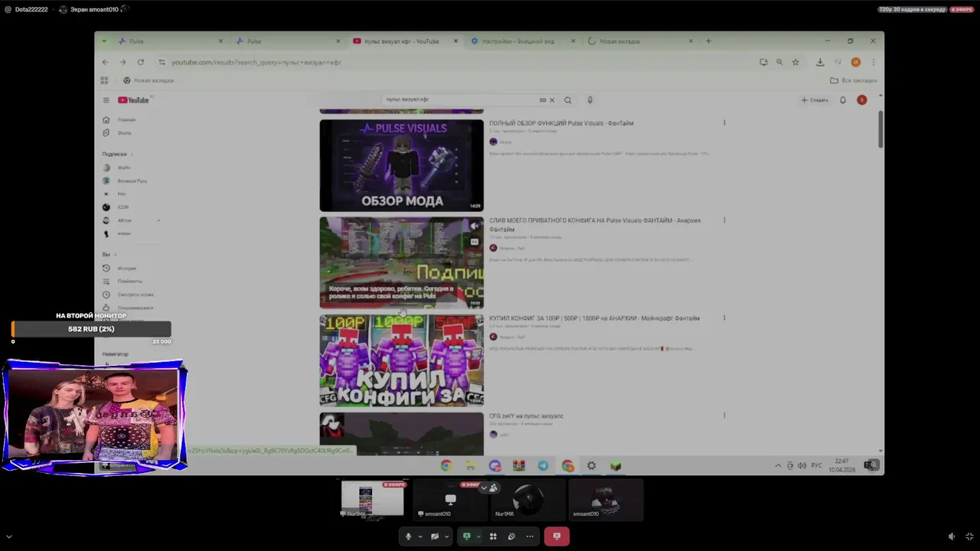
Task: Switch to the first Pulse browser tab
Action: [x=171, y=41]
